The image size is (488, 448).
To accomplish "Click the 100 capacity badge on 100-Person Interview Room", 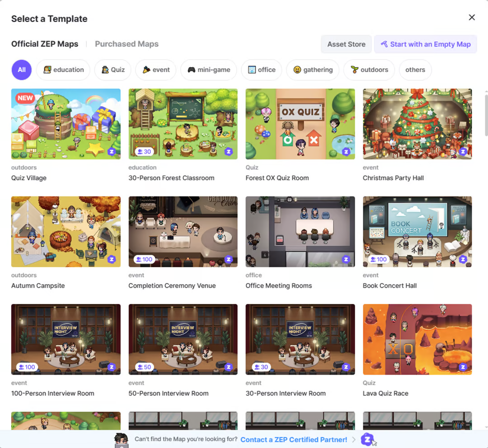I will click(27, 367).
